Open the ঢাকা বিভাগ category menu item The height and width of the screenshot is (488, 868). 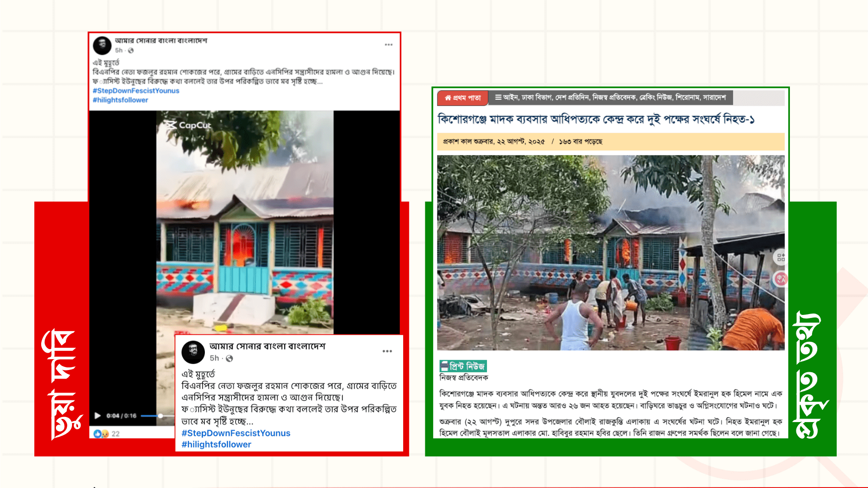[x=537, y=98]
